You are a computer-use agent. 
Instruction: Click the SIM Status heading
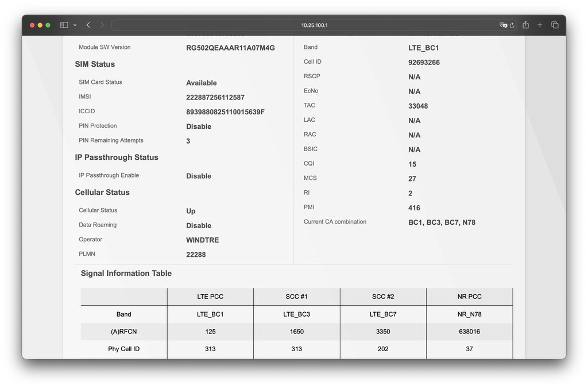(95, 64)
